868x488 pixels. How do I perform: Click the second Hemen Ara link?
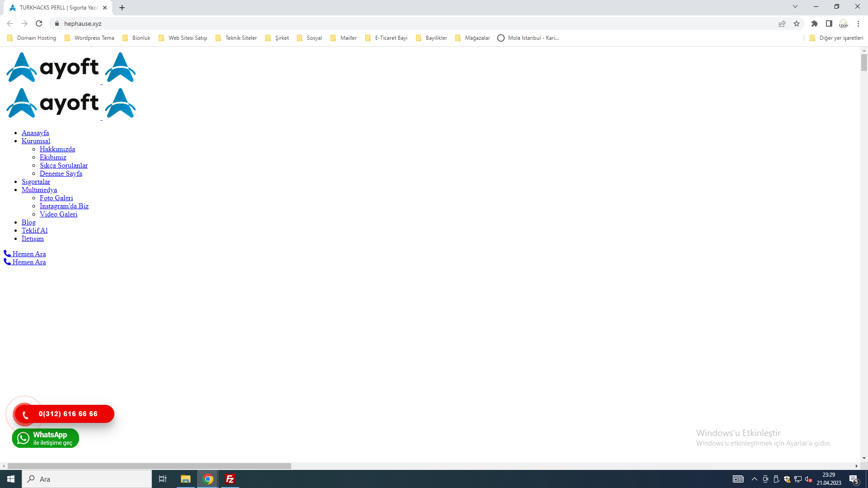tap(25, 262)
